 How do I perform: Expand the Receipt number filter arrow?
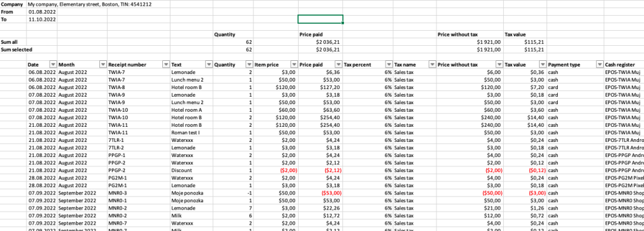166,65
